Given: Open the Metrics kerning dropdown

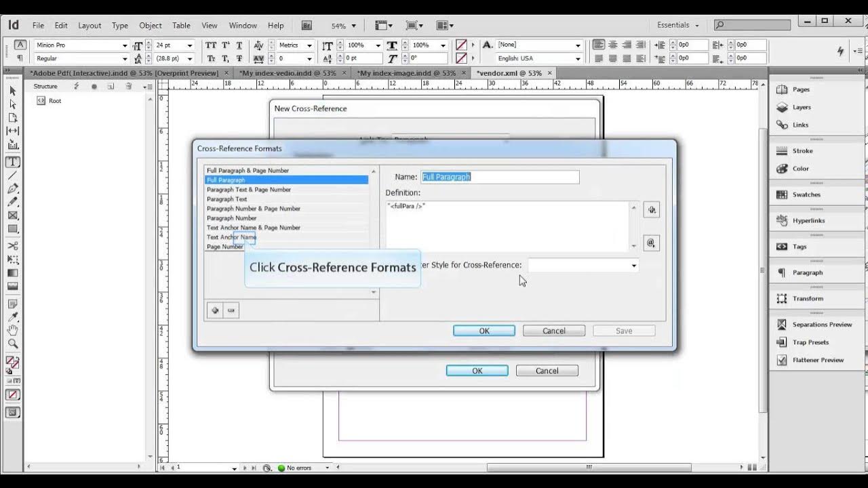Looking at the screenshot, I should [x=309, y=45].
